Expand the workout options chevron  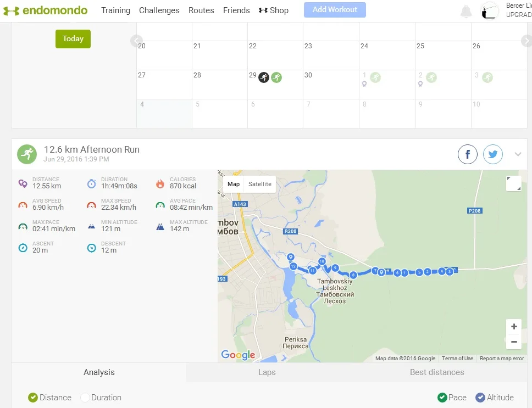coord(518,154)
